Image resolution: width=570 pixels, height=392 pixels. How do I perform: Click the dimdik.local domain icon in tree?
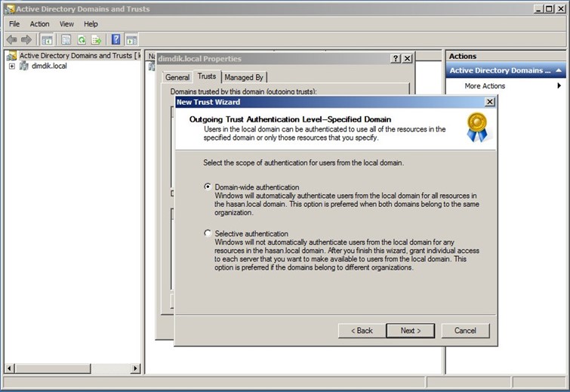click(24, 66)
